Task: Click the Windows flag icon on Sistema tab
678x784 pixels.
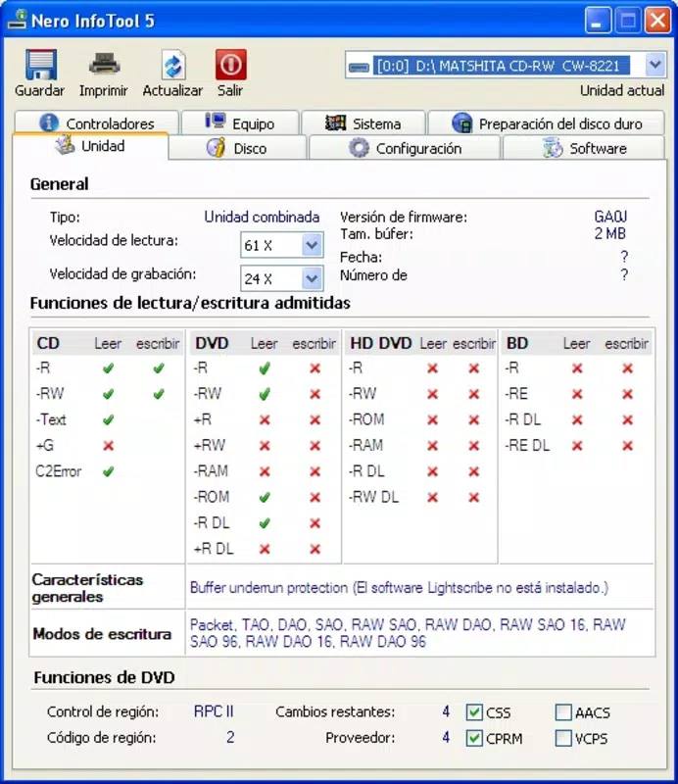Action: point(335,122)
